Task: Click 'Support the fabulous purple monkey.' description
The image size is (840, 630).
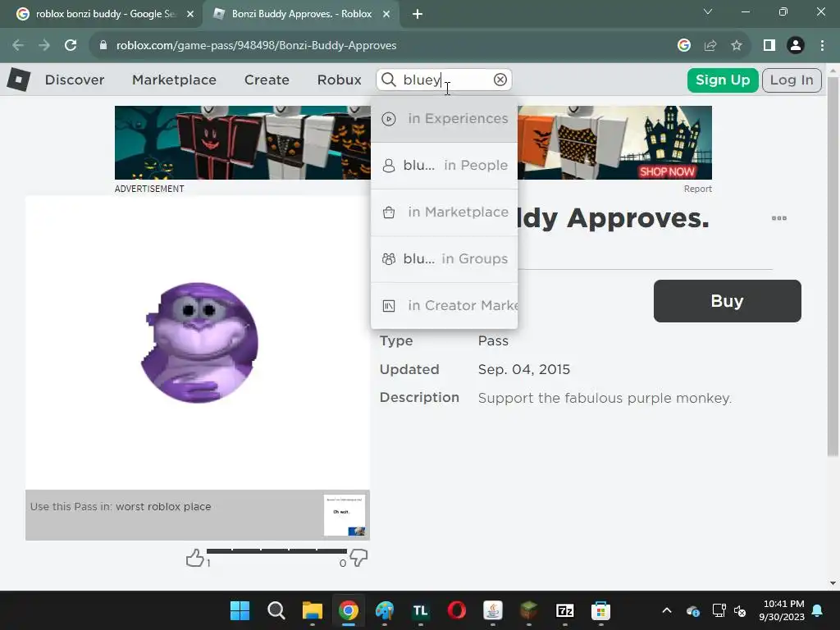Action: [605, 398]
